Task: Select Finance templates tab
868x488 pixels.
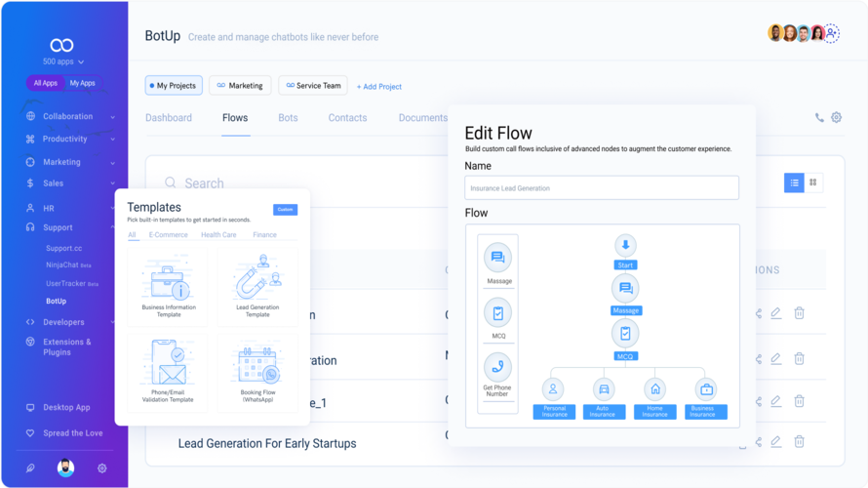Action: [x=264, y=235]
